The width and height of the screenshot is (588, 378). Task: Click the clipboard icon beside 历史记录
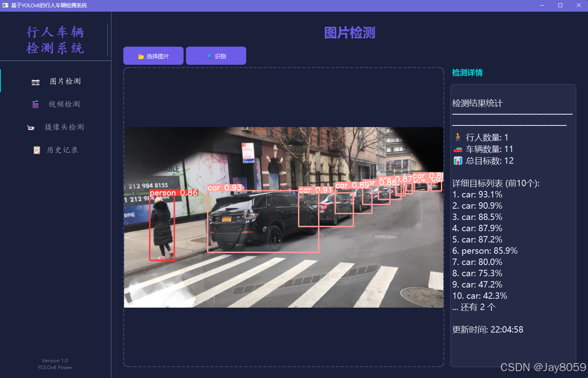point(37,150)
